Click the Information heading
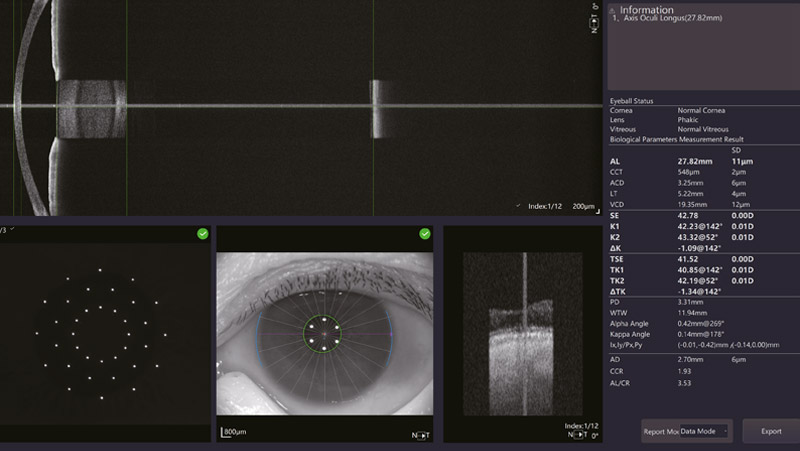Screen dimensions: 800x451 click(x=646, y=10)
